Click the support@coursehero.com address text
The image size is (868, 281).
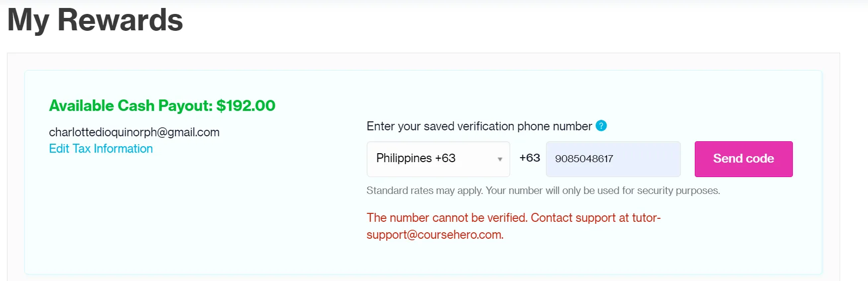coord(434,235)
